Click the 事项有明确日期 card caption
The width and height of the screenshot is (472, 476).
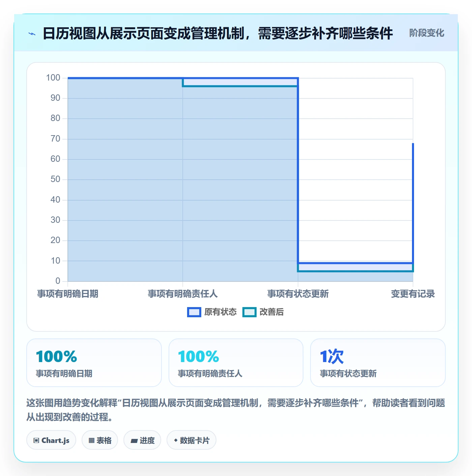click(64, 374)
